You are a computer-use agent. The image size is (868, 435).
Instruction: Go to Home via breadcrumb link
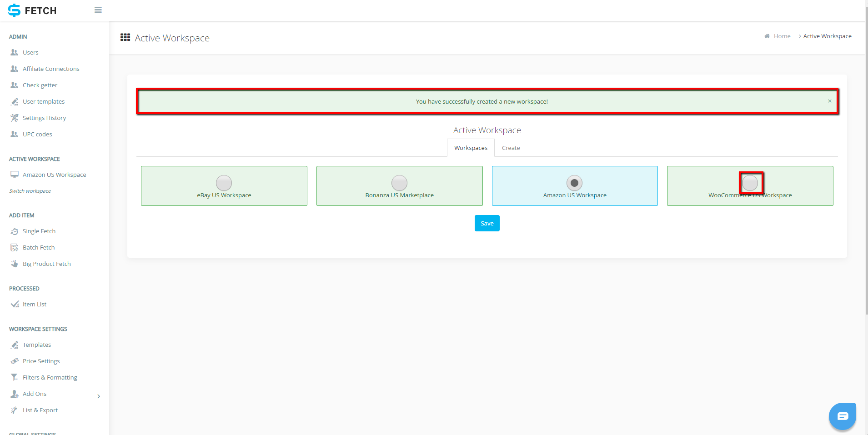(x=782, y=36)
